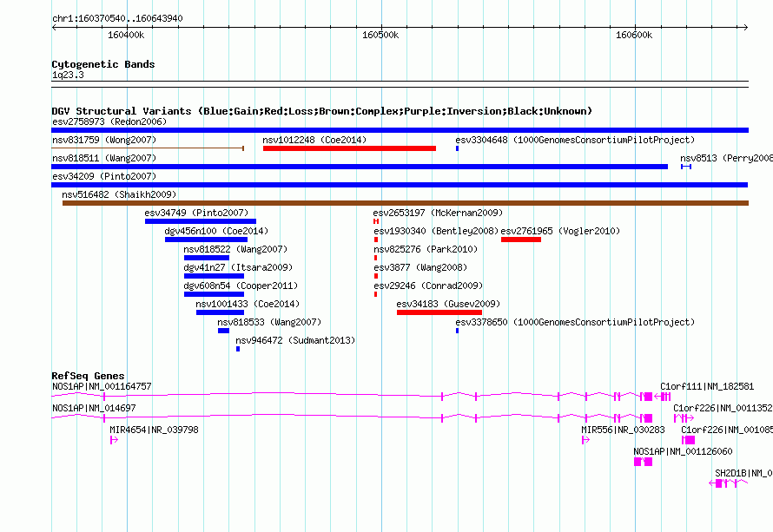Image resolution: width=773 pixels, height=532 pixels.
Task: Click the esv3304648 small blue marker
Action: 457,148
